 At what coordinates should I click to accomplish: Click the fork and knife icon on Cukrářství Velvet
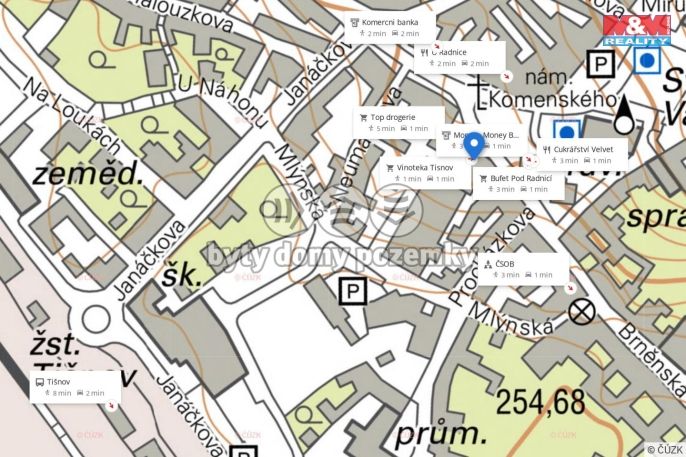coord(546,150)
